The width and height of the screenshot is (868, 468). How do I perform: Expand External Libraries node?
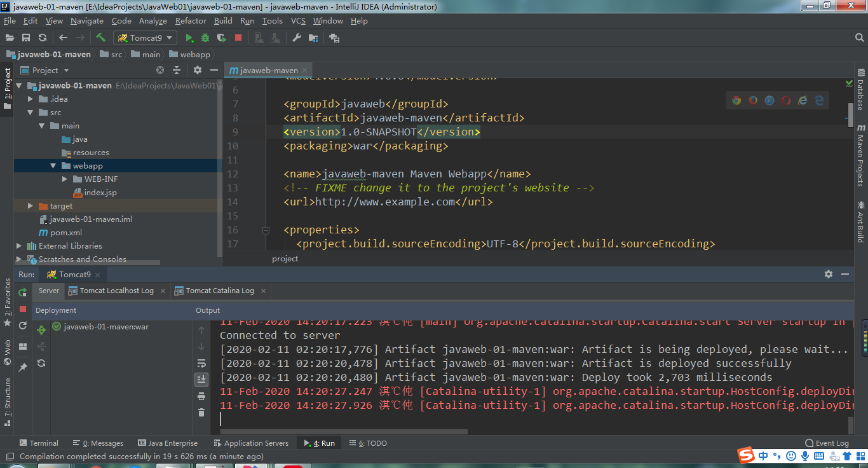pyautogui.click(x=19, y=246)
